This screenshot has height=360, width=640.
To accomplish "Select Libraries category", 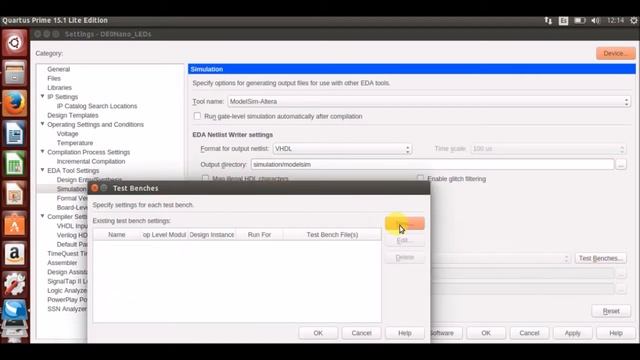I will click(x=59, y=88).
